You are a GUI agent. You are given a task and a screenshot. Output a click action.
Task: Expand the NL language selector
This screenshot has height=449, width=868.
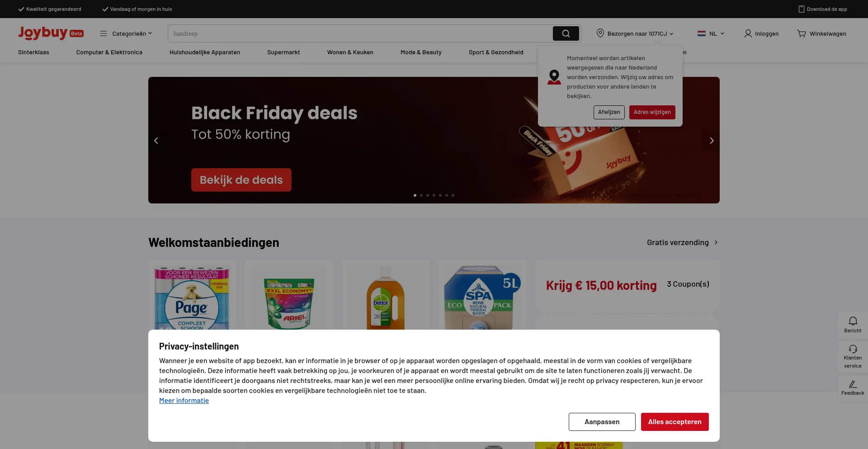[x=711, y=33]
